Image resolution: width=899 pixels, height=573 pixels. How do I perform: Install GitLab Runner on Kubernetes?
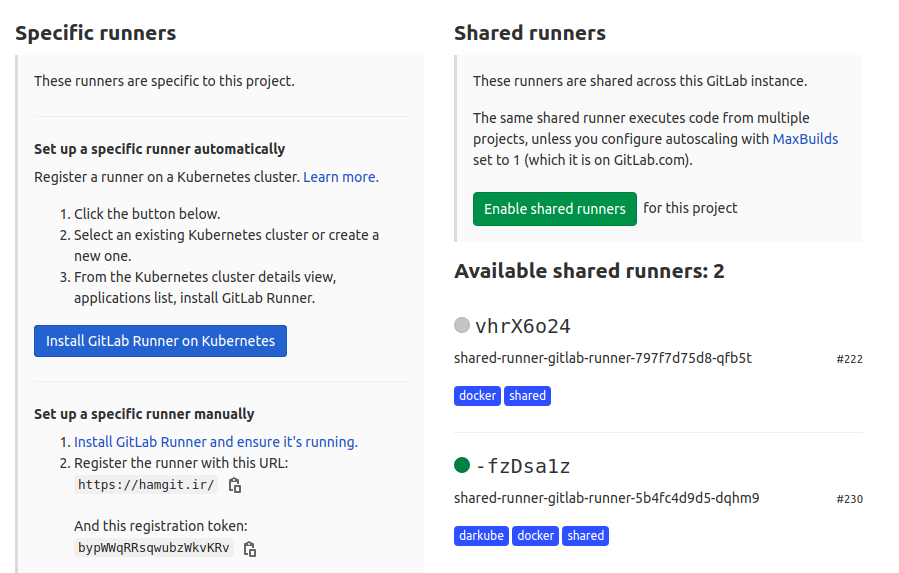[x=161, y=341]
